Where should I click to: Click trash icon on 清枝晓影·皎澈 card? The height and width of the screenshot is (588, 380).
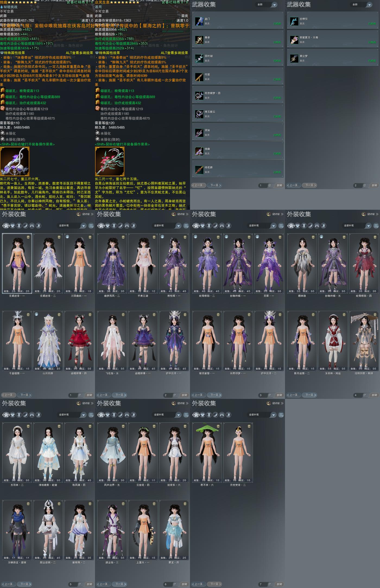pyautogui.click(x=59, y=426)
